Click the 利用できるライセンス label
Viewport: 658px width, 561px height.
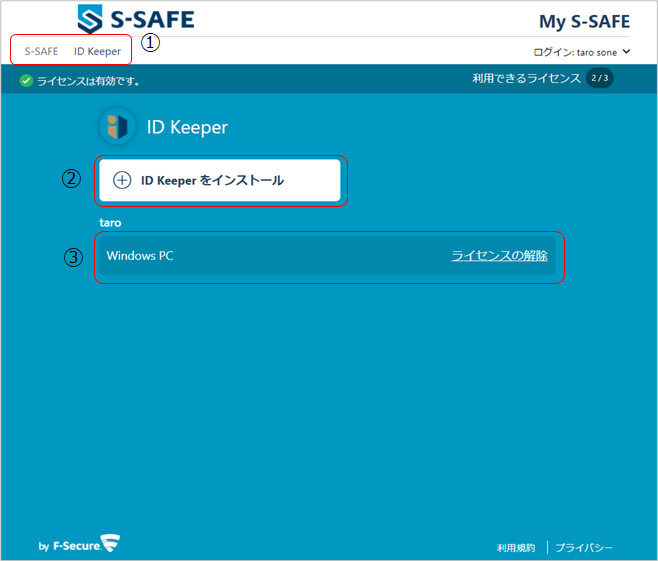526,78
